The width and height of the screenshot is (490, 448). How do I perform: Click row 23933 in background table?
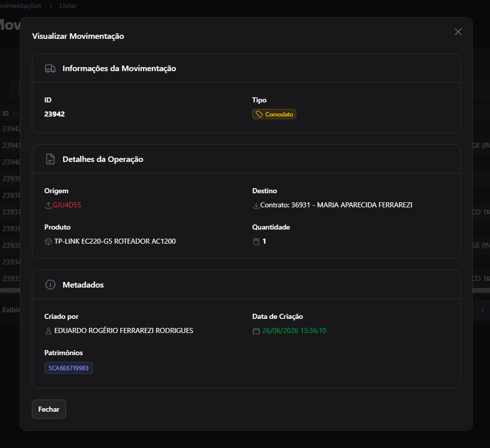pos(11,278)
